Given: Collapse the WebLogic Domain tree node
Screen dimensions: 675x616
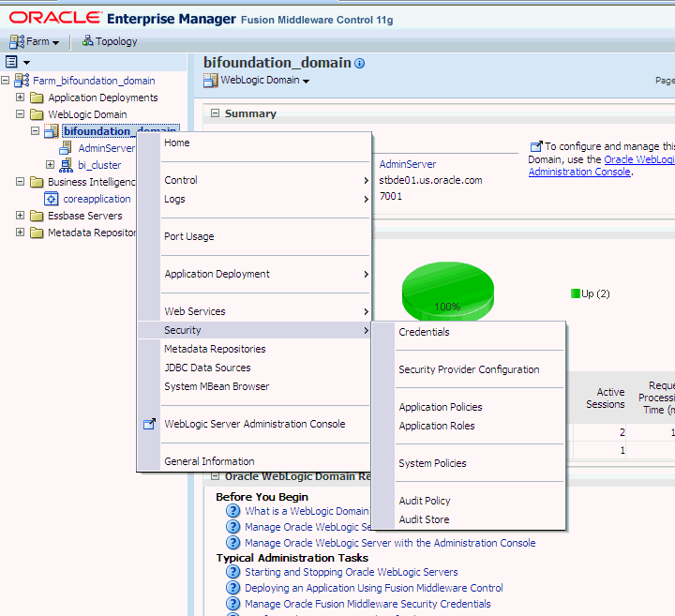Looking at the screenshot, I should [21, 114].
